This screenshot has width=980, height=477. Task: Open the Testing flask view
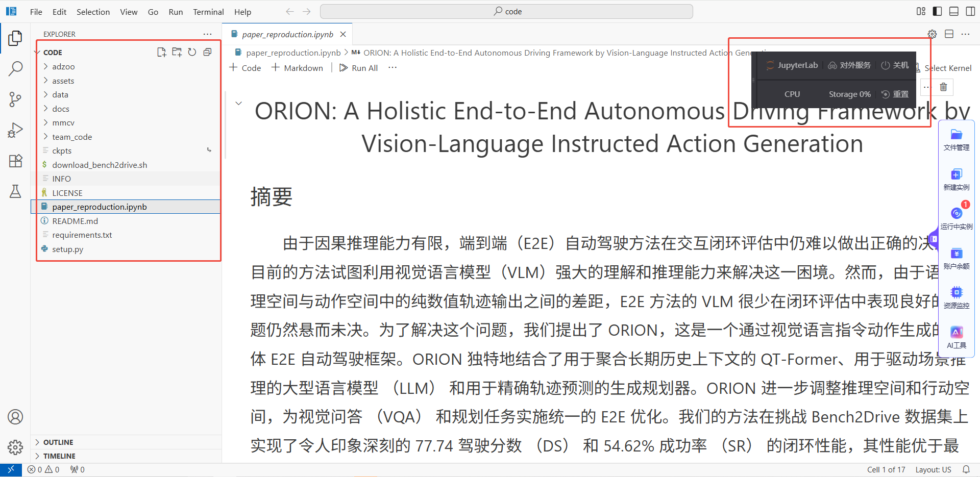15,191
